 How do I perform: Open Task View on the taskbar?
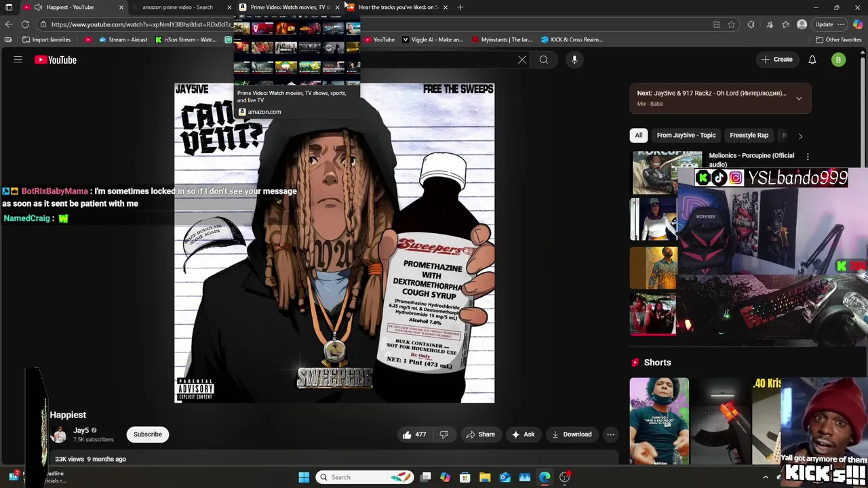pyautogui.click(x=425, y=477)
